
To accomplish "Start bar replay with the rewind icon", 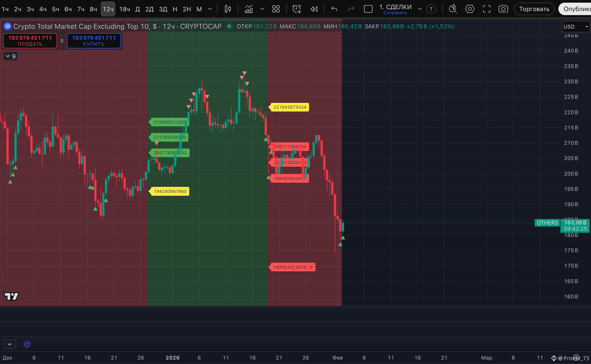I will (x=314, y=9).
